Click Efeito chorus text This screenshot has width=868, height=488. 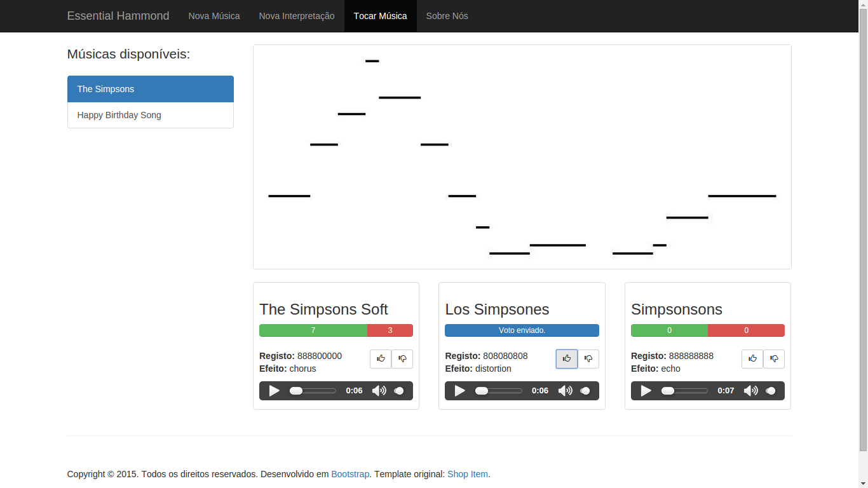288,369
